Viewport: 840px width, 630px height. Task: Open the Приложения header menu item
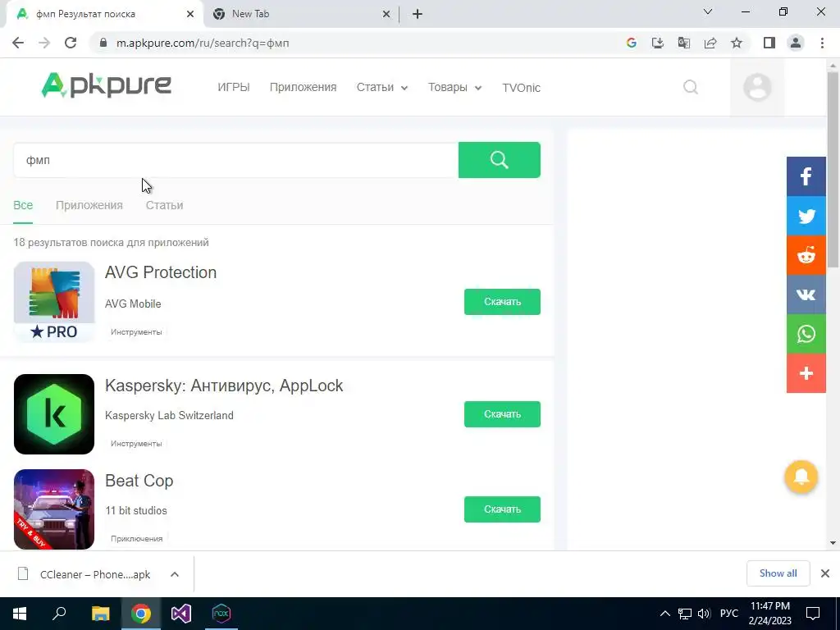pos(304,87)
